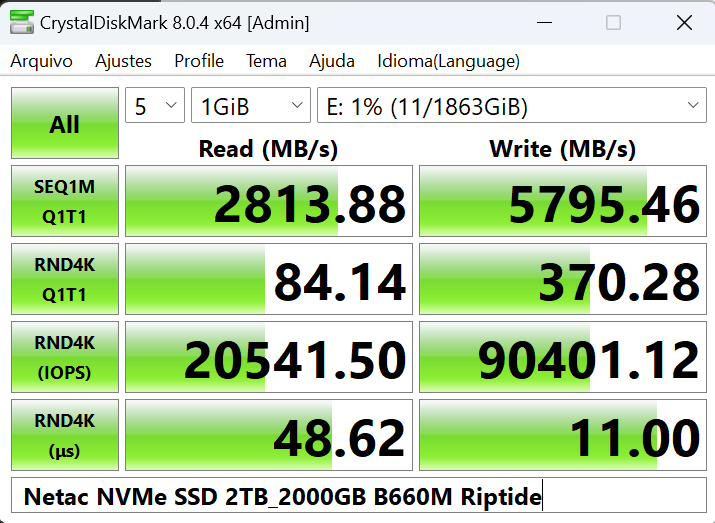Viewport: 715px width, 523px height.
Task: Expand the test size dropdown showing 1GiB
Action: 251,105
